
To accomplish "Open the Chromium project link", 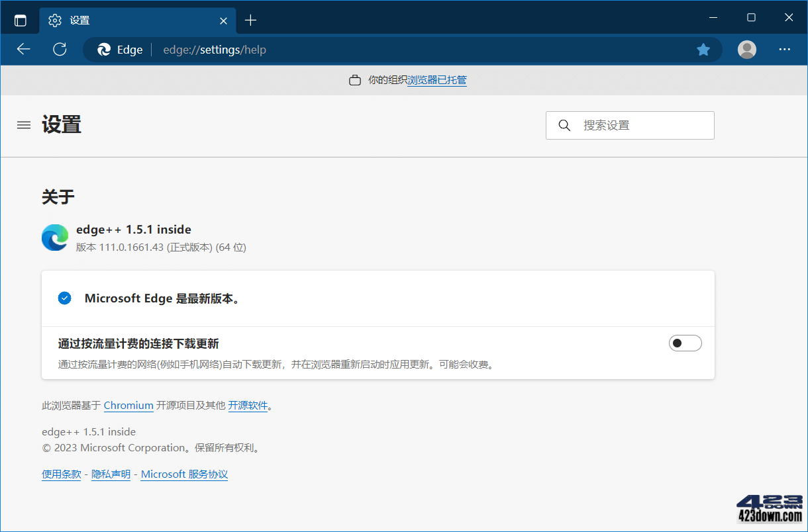I will 128,405.
